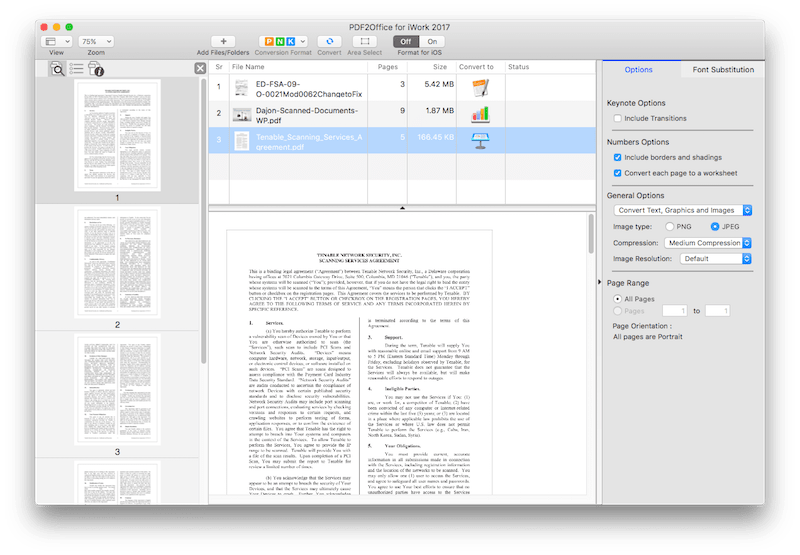800x555 pixels.
Task: Uncheck Include borders and shadings
Action: click(x=617, y=158)
